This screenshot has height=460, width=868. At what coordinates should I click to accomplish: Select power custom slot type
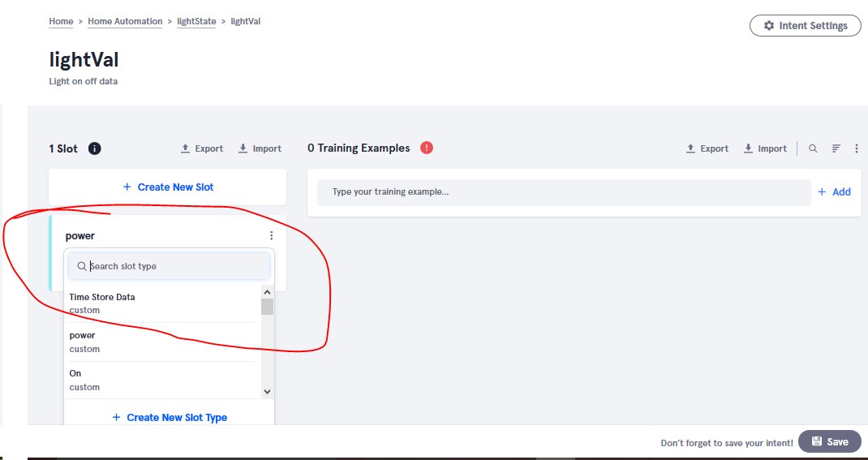coord(162,342)
